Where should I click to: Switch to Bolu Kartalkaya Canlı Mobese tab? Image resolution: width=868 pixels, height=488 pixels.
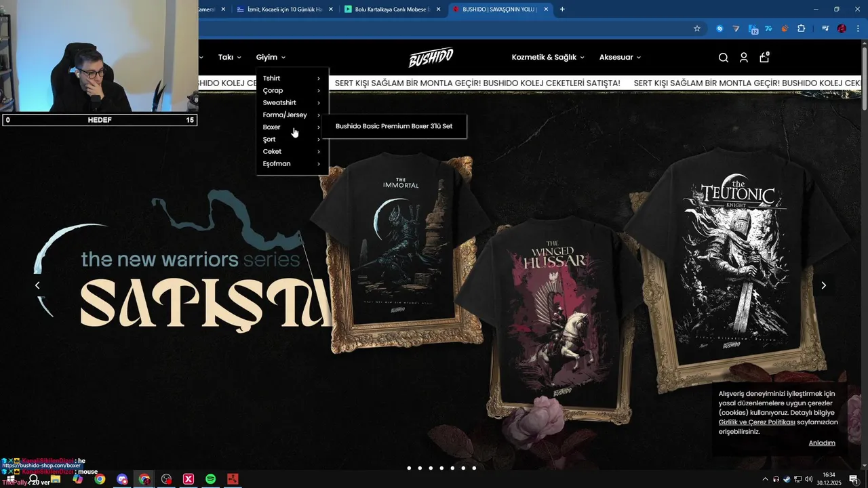pyautogui.click(x=393, y=9)
